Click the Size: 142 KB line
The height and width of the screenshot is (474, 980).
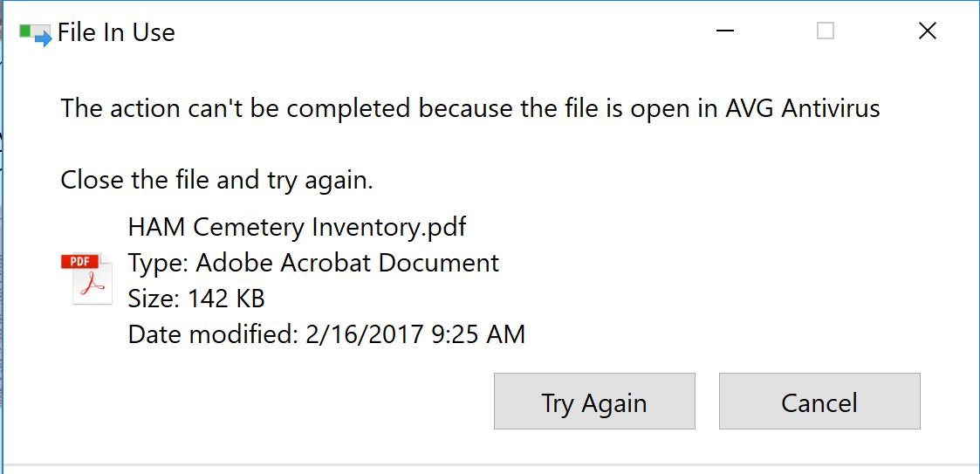pyautogui.click(x=195, y=299)
